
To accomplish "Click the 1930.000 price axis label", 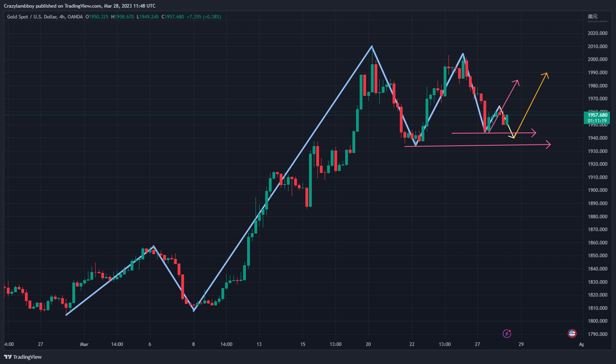I will click(598, 151).
